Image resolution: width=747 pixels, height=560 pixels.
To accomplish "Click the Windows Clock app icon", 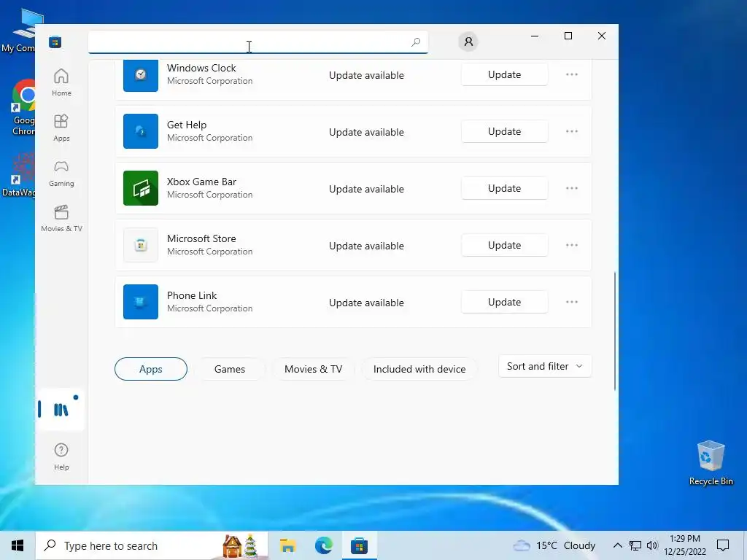I will 141,75.
